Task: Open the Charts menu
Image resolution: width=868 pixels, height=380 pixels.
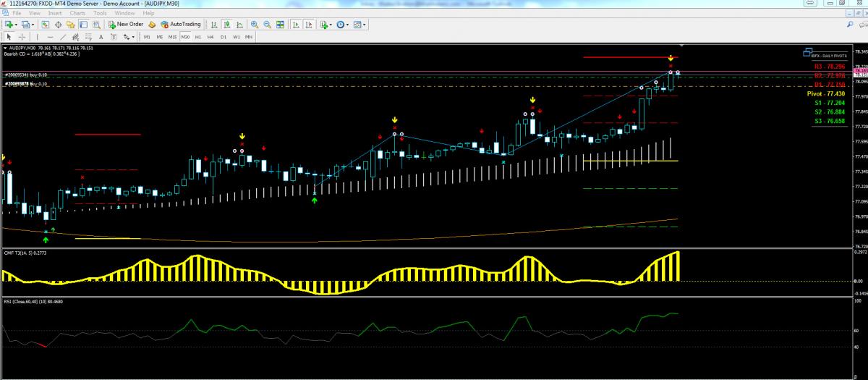Action: pyautogui.click(x=77, y=13)
